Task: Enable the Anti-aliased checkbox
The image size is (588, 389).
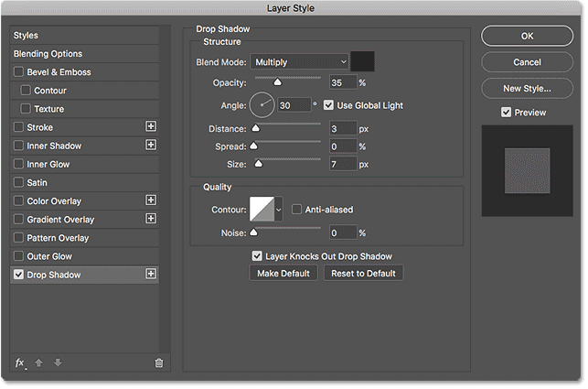Action: [296, 210]
